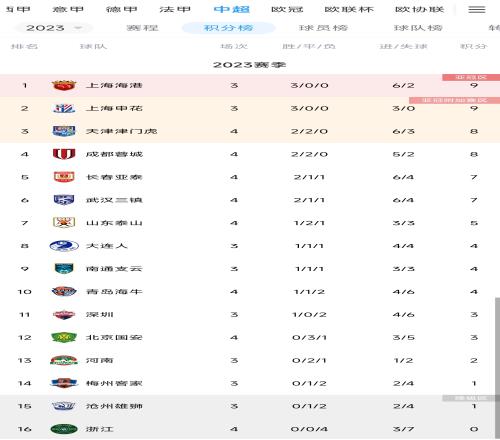The width and height of the screenshot is (500, 440).
Task: Click the vertical scrollbar thumb
Action: (x=497, y=368)
